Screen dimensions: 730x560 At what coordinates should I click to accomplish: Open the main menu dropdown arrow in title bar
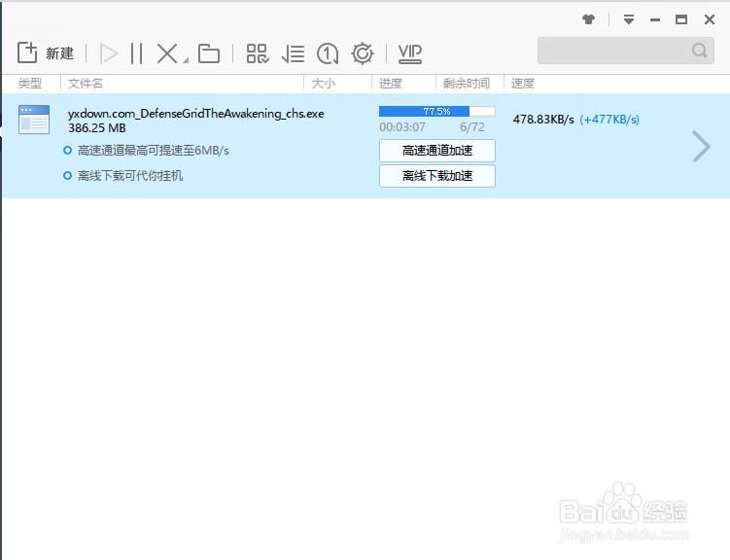pos(629,19)
